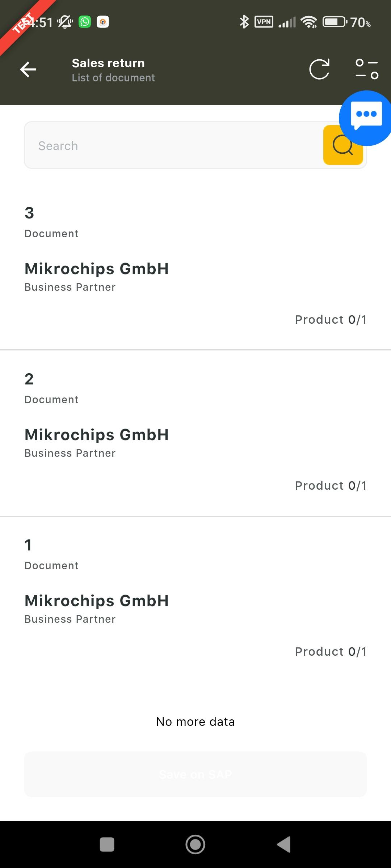The height and width of the screenshot is (868, 391).
Task: Open the filter settings icon
Action: pos(367,69)
